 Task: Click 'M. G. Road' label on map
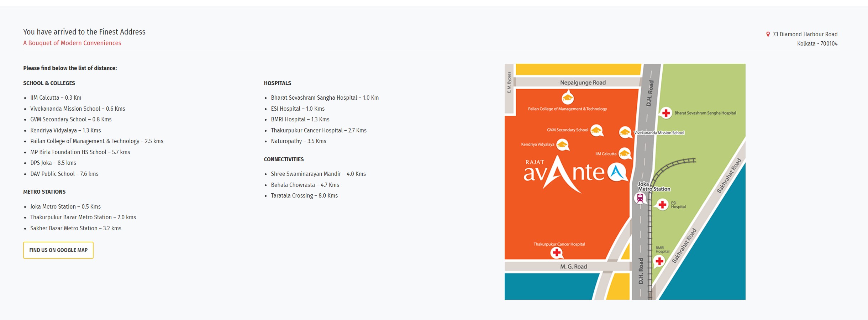(574, 266)
